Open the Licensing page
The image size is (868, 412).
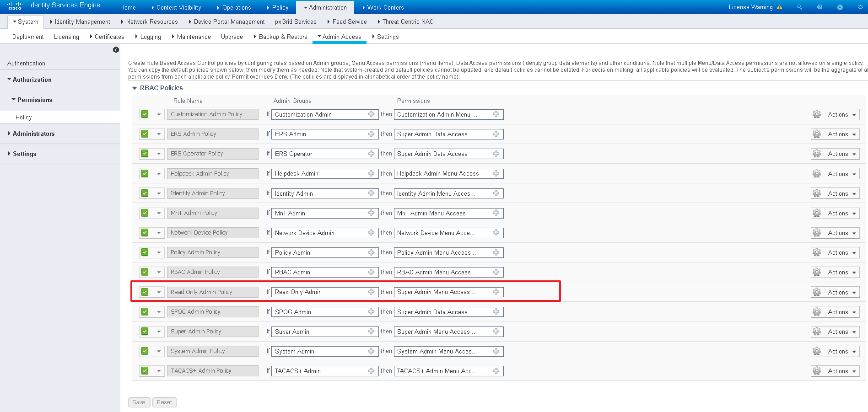[x=66, y=37]
